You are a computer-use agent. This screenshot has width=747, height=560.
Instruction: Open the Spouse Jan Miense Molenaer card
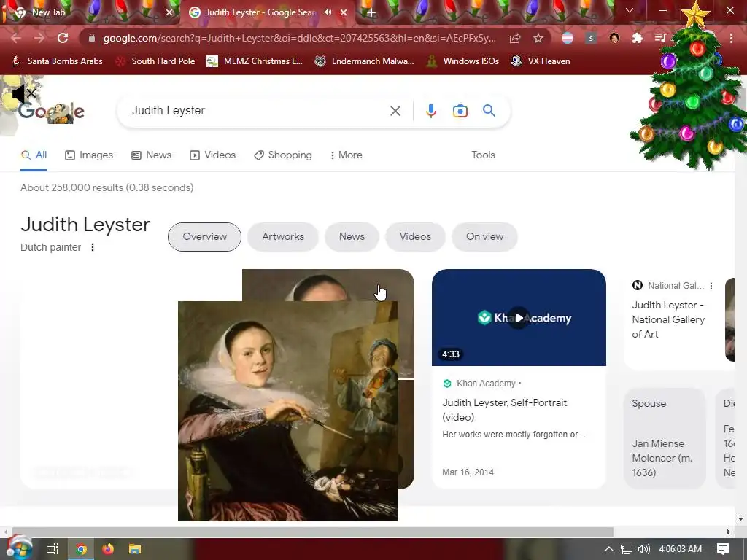click(664, 438)
